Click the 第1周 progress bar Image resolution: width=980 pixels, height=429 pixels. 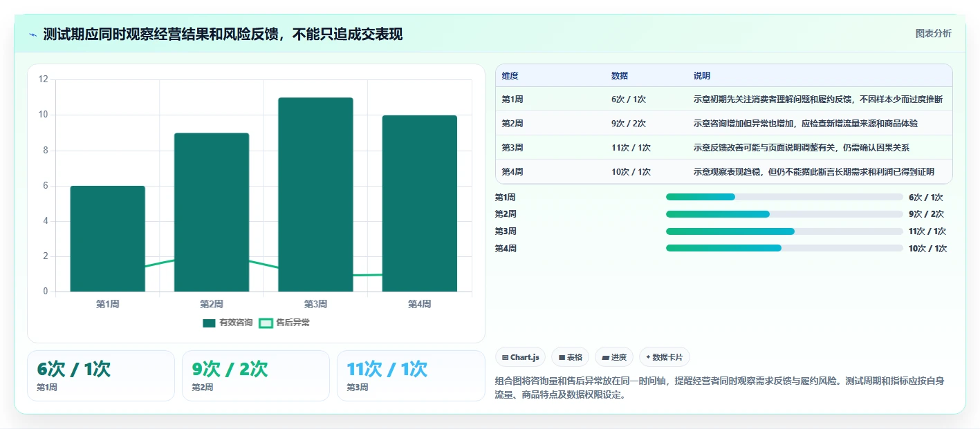784,197
